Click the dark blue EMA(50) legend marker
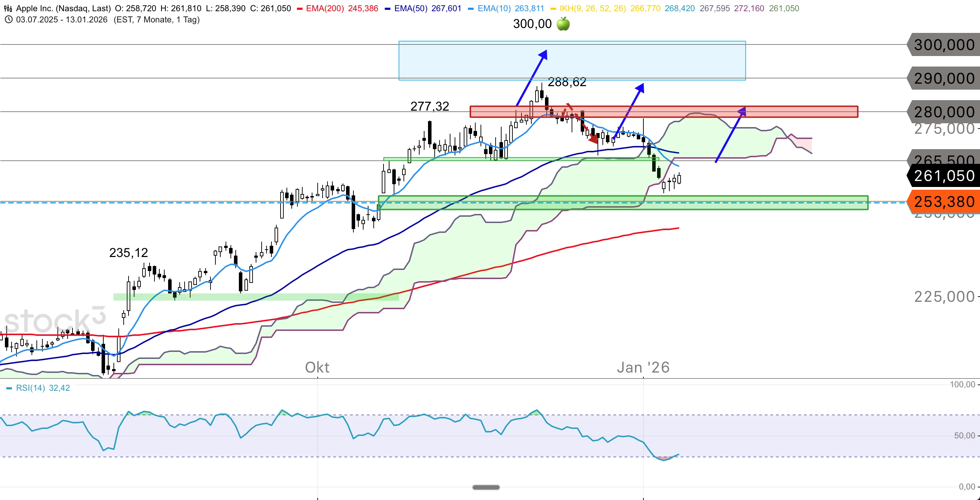Image resolution: width=980 pixels, height=500 pixels. (388, 9)
